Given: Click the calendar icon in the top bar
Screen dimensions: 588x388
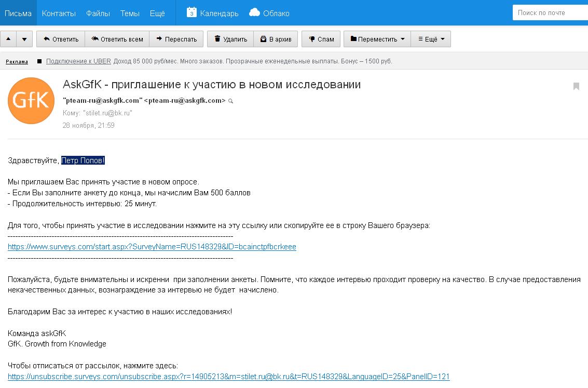Looking at the screenshot, I should click(192, 12).
